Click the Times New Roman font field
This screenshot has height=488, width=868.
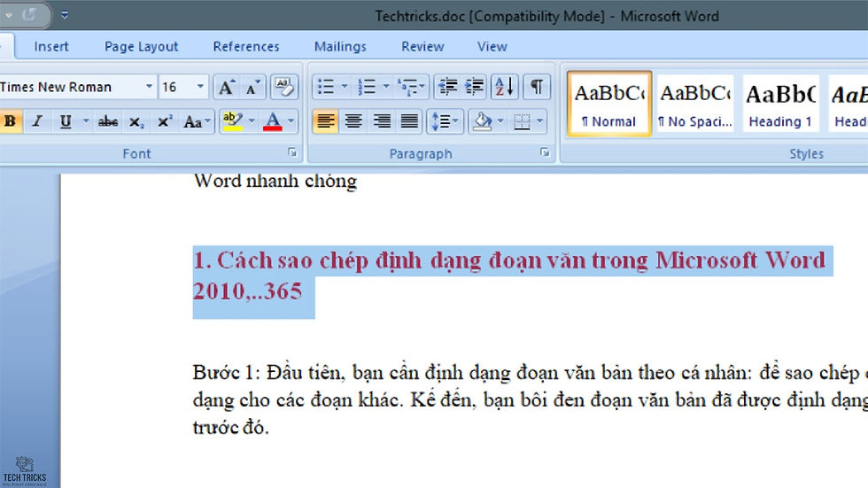(71, 87)
